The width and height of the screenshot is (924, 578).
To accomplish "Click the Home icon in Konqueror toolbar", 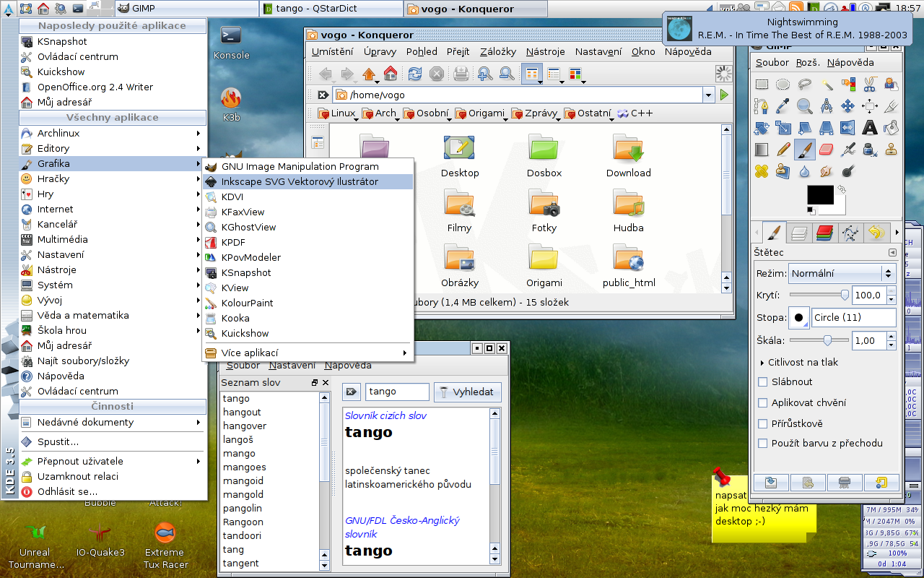I will click(x=391, y=74).
